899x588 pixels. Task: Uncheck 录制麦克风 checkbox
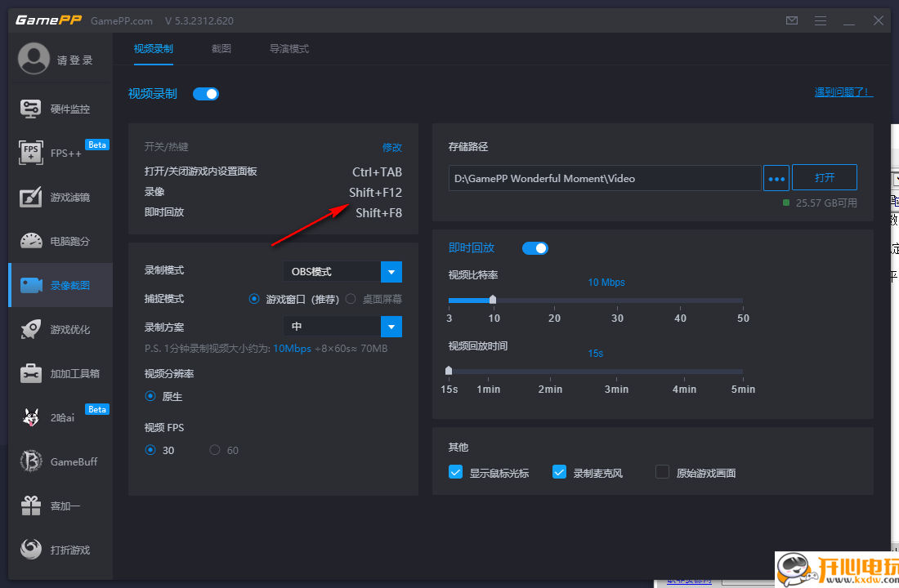[x=559, y=472]
